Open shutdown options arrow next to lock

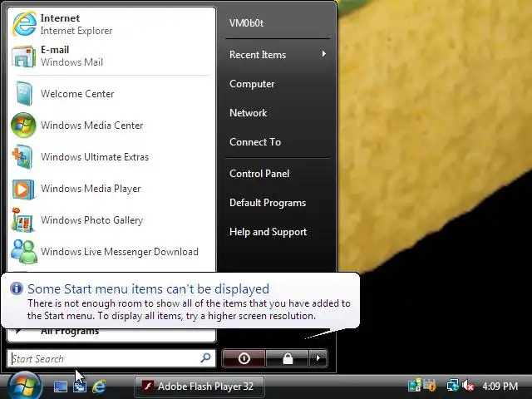(318, 358)
